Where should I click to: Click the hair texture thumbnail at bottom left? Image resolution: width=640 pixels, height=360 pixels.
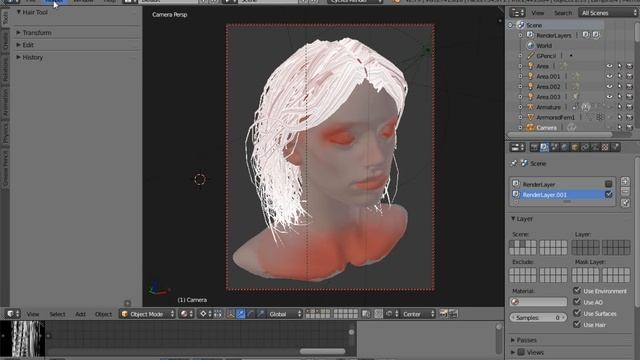tap(22, 339)
